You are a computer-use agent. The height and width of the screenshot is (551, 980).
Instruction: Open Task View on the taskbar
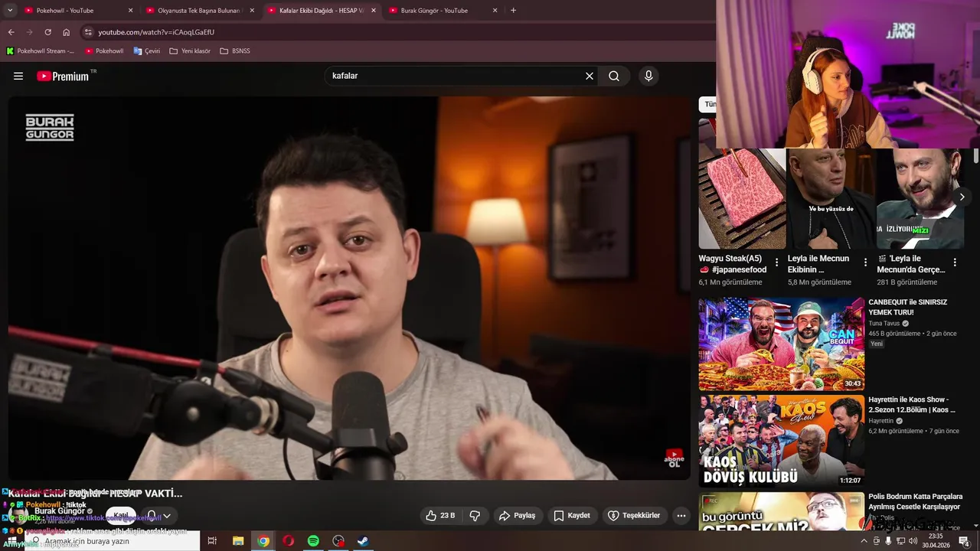click(x=213, y=541)
